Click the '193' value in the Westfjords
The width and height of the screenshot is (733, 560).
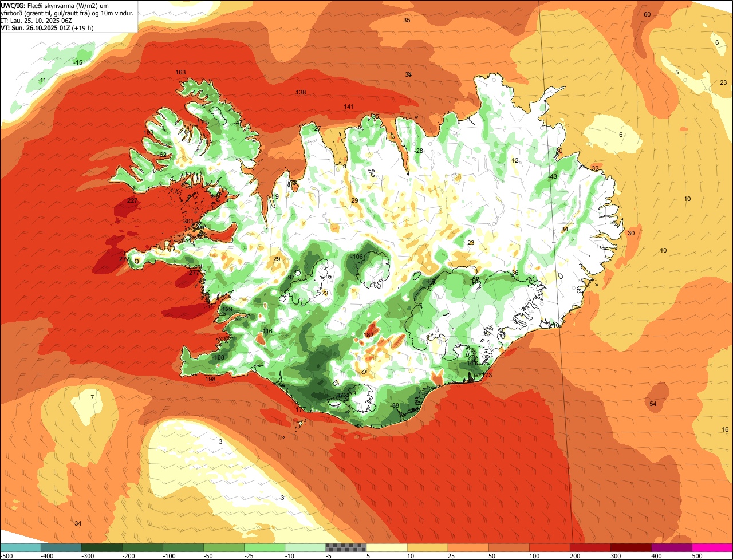click(148, 132)
